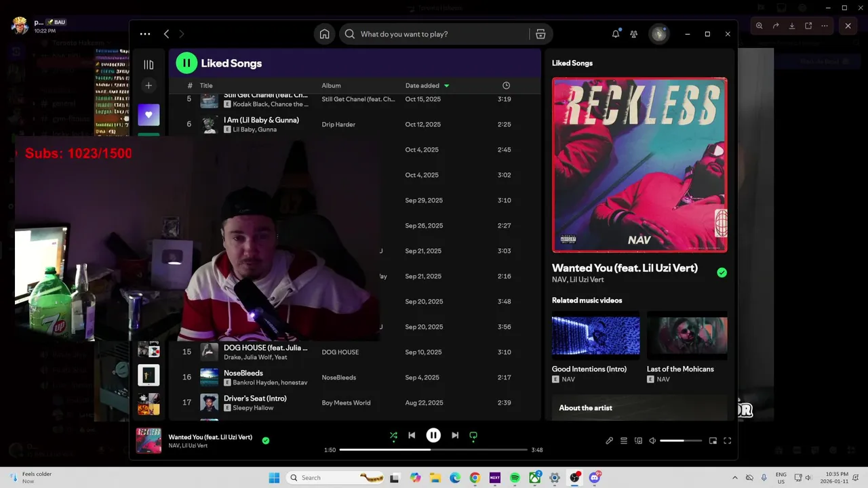The width and height of the screenshot is (868, 488).
Task: Open the Spotify three-dots menu
Action: point(145,34)
